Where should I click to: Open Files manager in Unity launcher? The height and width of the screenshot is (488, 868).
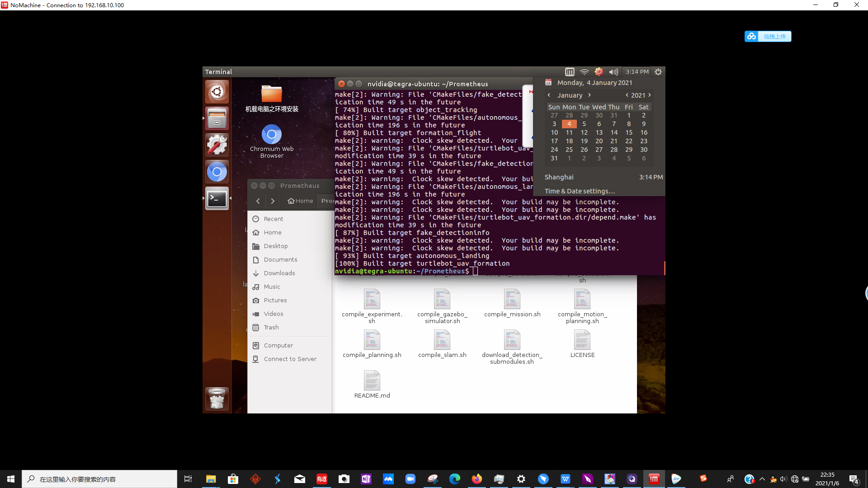pyautogui.click(x=217, y=118)
